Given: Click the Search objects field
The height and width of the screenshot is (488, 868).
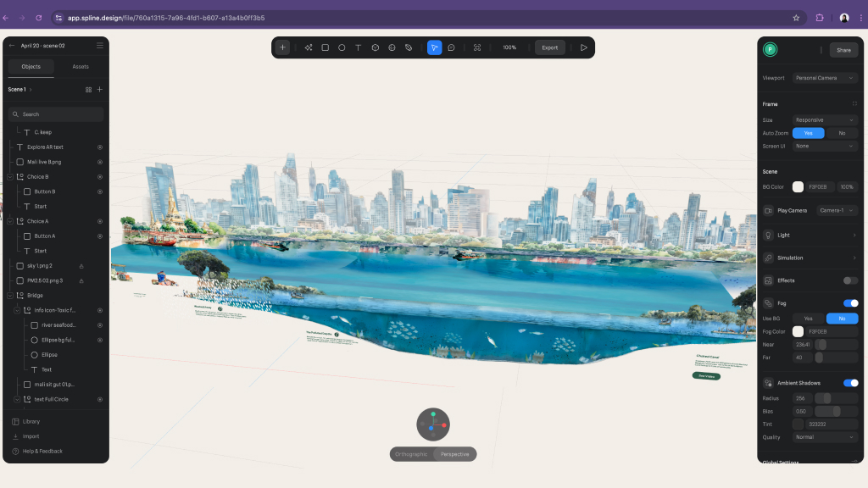Looking at the screenshot, I should [x=56, y=114].
